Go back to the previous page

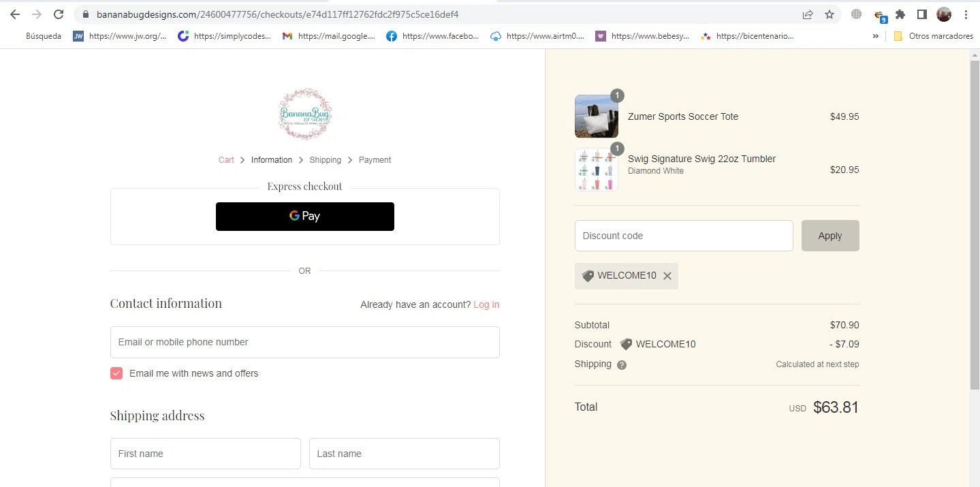point(14,14)
